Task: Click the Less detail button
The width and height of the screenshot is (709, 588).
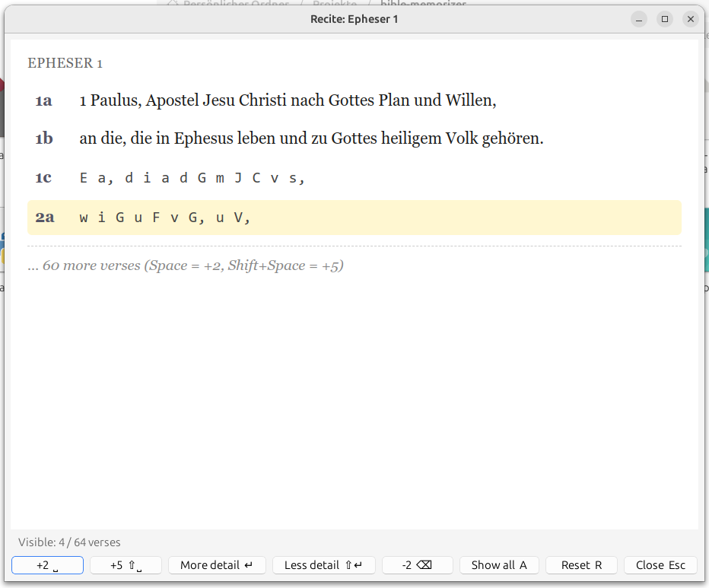Action: click(x=324, y=565)
